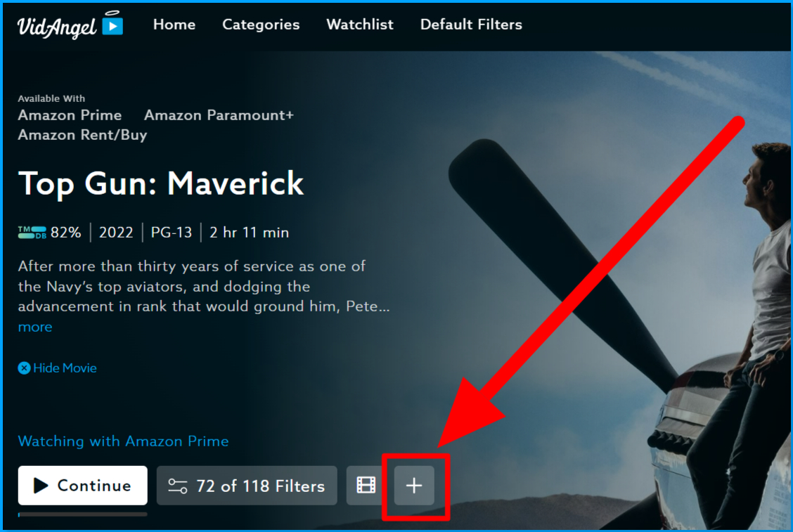The image size is (793, 532).
Task: Open the 72 of 118 Filters button
Action: pos(247,486)
